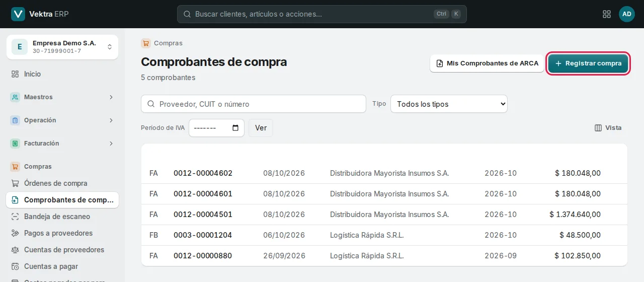Click the $ 48.500,00 amount

click(x=580, y=235)
